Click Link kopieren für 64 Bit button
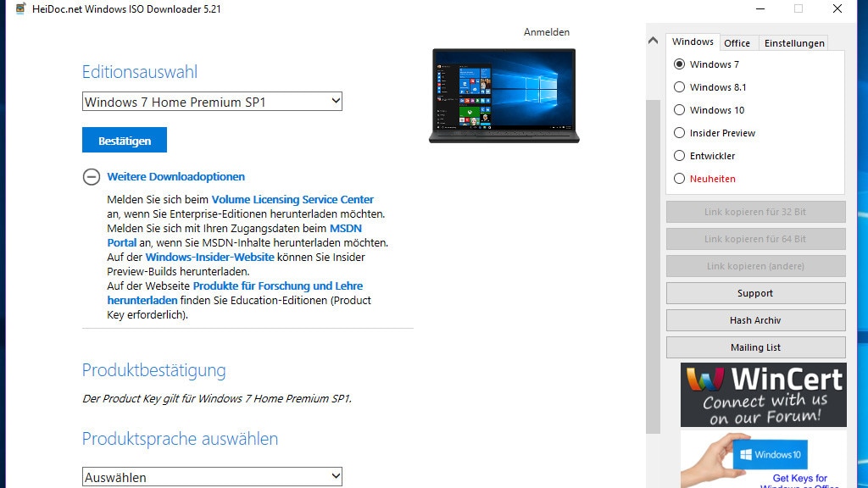The width and height of the screenshot is (868, 488). point(755,239)
